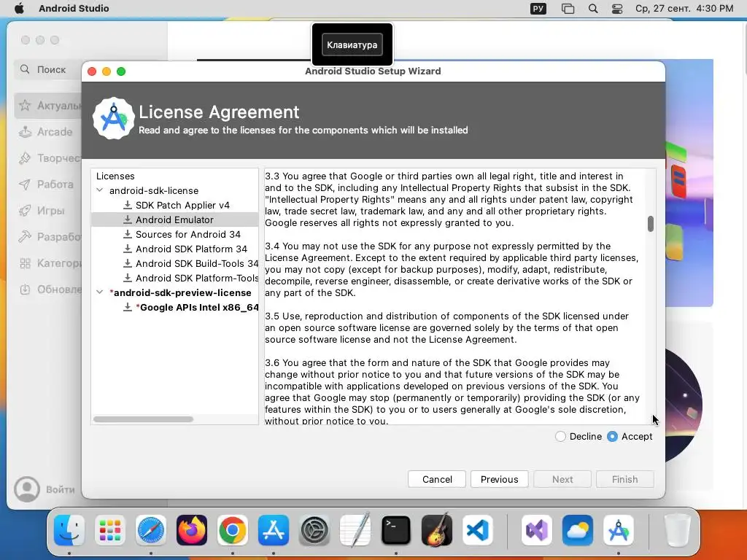Screen dimensions: 747x560
Task: Click download icon beside Android SDK Platform 34
Action: (x=127, y=249)
